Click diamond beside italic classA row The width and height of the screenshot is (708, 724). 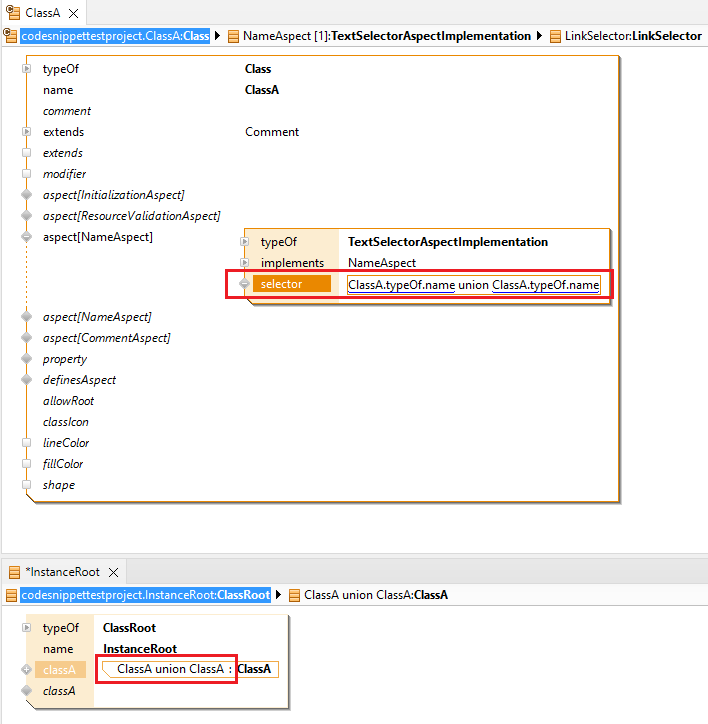pyautogui.click(x=26, y=691)
